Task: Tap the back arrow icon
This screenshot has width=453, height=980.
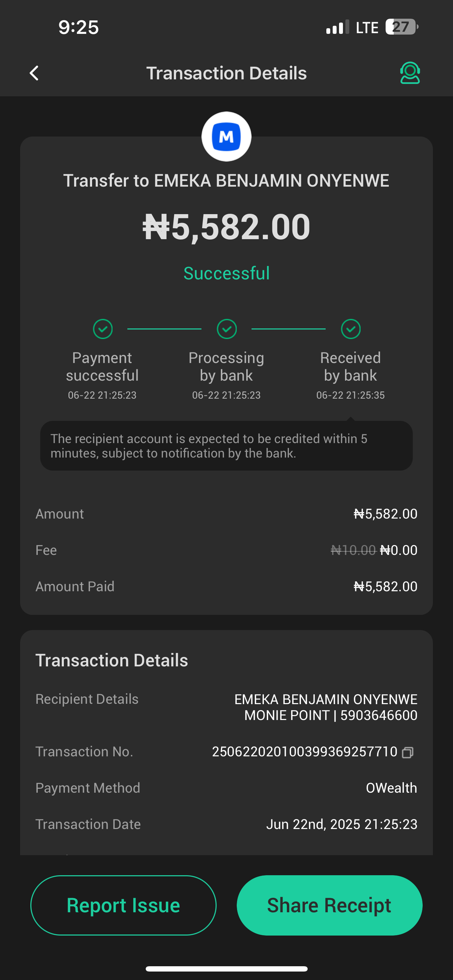Action: [34, 73]
